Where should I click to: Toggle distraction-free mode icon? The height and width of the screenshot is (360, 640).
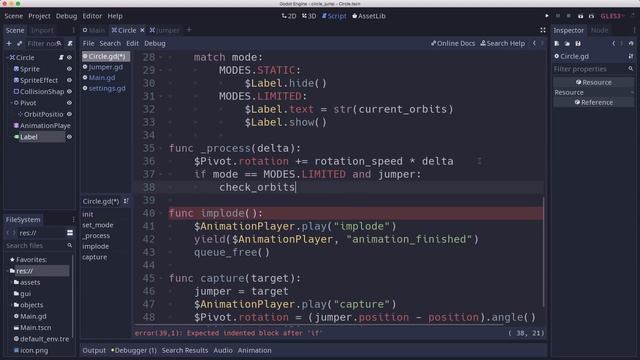click(x=542, y=30)
